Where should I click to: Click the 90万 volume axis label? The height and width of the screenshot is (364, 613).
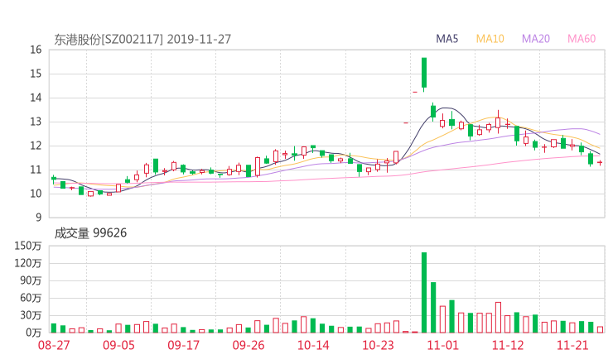(x=31, y=280)
